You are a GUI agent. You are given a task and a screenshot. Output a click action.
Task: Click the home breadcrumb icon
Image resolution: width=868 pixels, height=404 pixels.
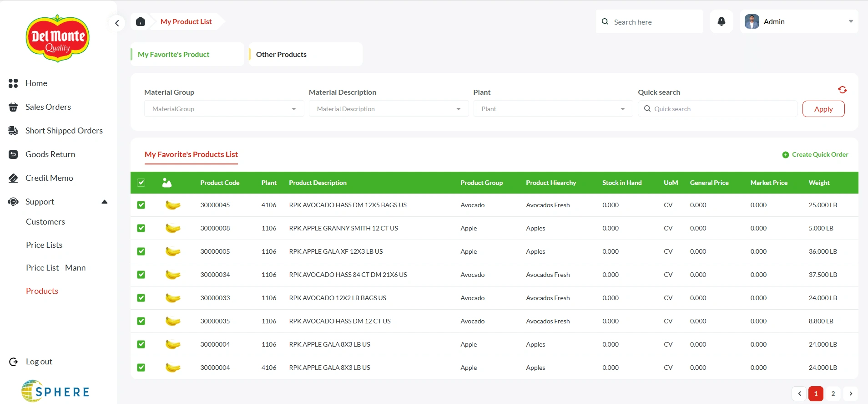tap(141, 21)
